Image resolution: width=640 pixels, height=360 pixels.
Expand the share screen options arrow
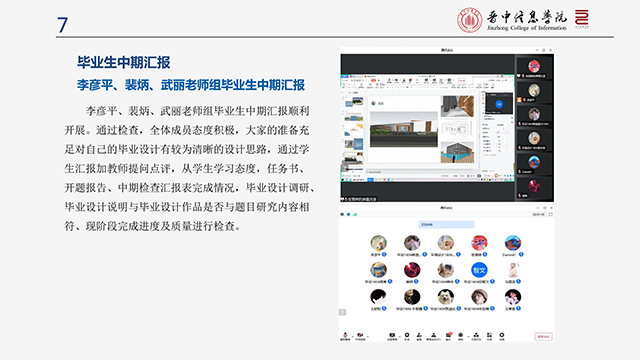400,336
